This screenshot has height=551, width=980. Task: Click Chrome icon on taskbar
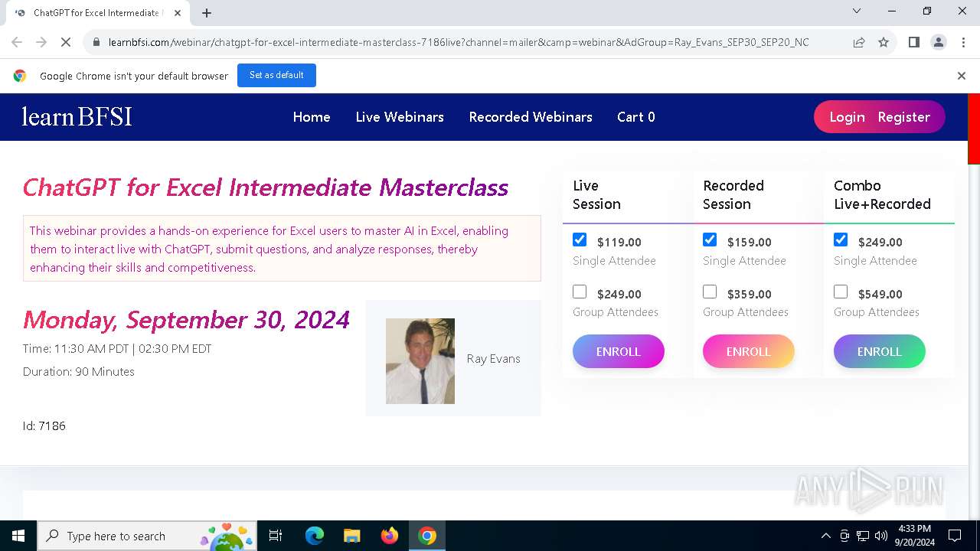pos(427,536)
